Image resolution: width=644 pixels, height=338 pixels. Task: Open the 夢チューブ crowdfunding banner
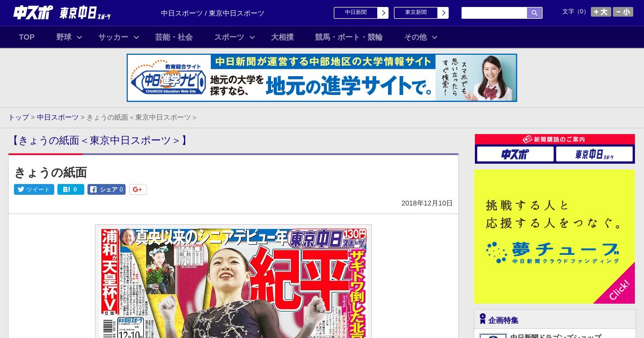click(554, 237)
